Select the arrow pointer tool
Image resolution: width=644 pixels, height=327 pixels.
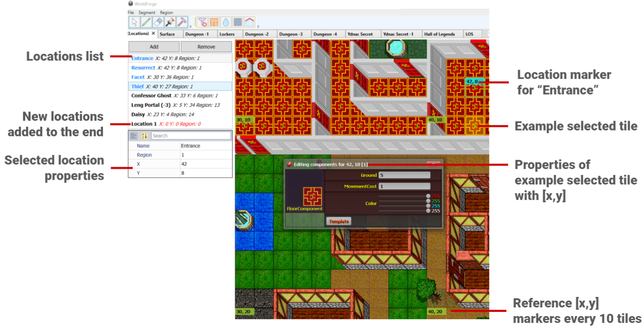(134, 22)
